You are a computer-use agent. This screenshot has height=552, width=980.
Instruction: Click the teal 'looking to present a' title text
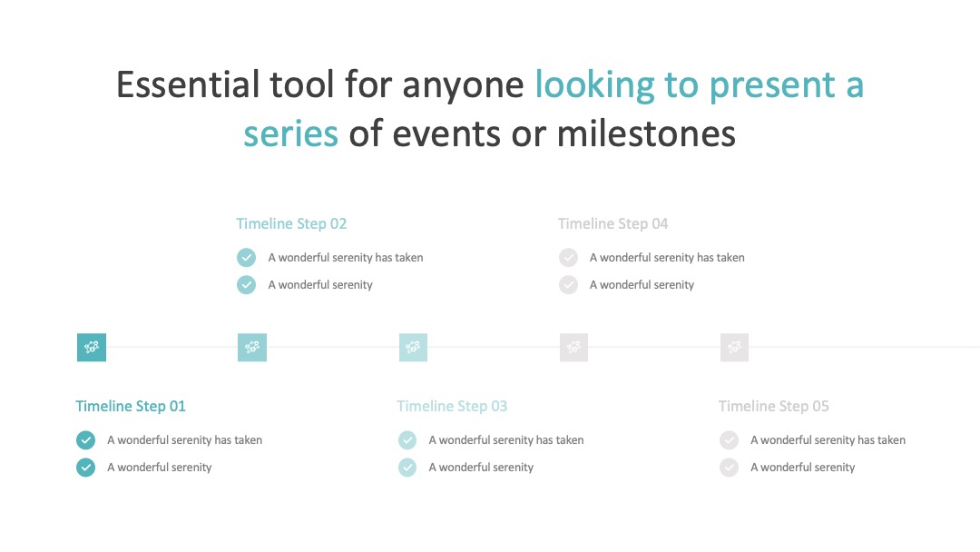click(700, 85)
